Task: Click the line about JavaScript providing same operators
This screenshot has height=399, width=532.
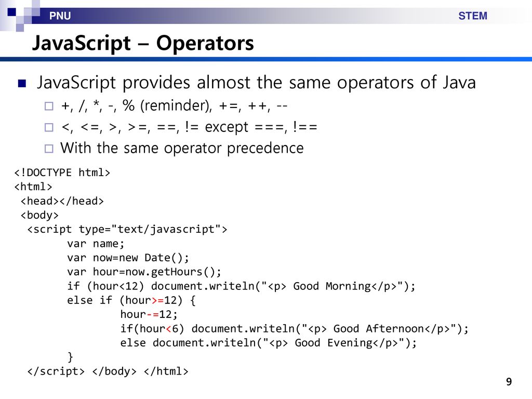Action: click(x=257, y=83)
